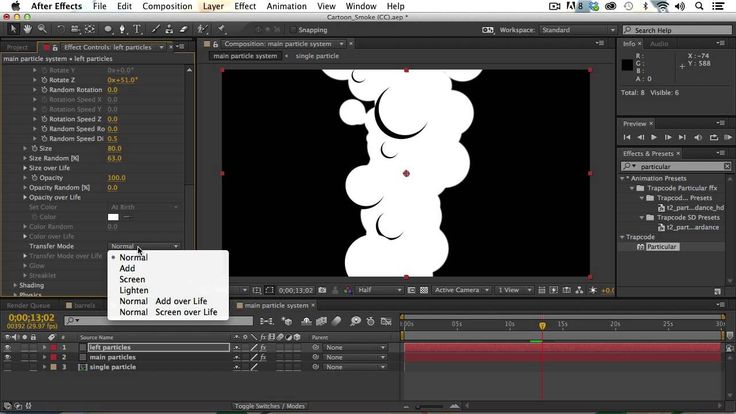Play the composition preview
Image resolution: width=736 pixels, height=414 pixels.
(x=654, y=137)
